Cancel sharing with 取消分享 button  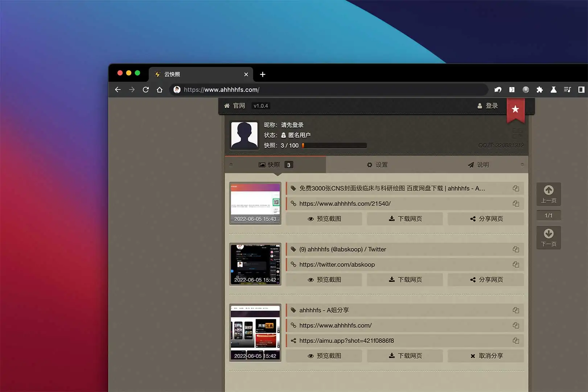(x=486, y=356)
